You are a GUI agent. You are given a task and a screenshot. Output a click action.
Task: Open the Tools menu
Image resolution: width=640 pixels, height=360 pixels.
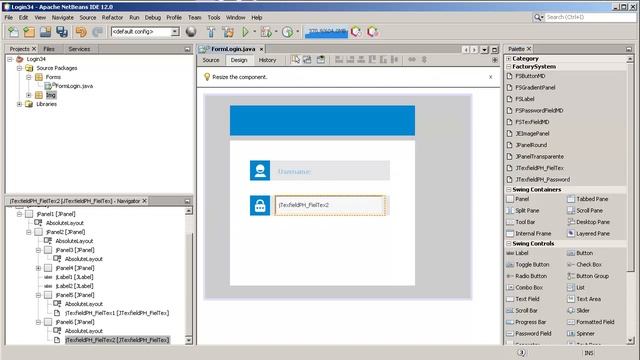pyautogui.click(x=214, y=17)
